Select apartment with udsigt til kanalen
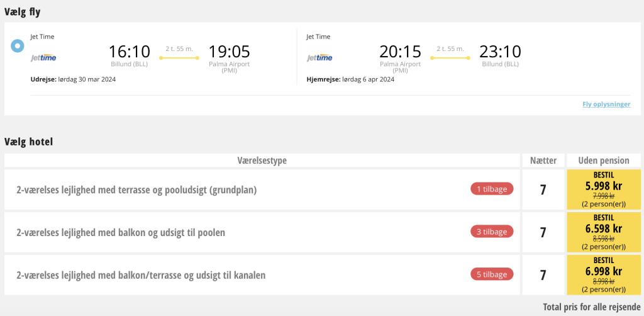644x316 pixels. coord(141,276)
